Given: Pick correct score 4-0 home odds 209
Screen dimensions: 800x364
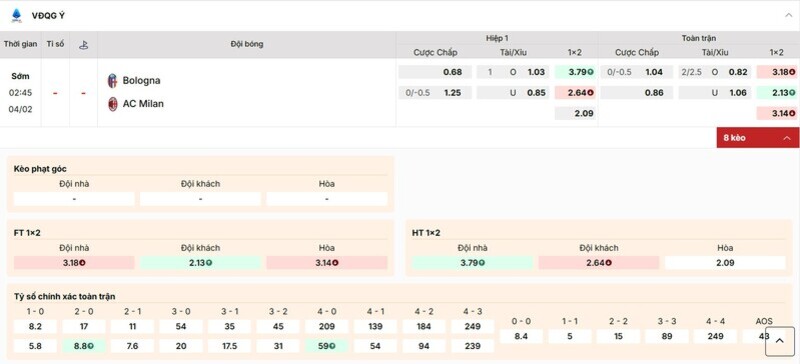Looking at the screenshot, I should [327, 327].
